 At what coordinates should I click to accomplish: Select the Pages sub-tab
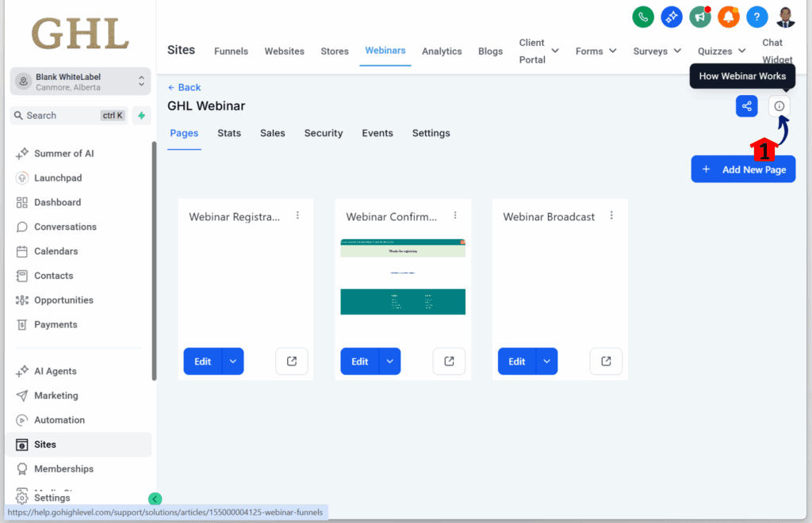click(184, 133)
